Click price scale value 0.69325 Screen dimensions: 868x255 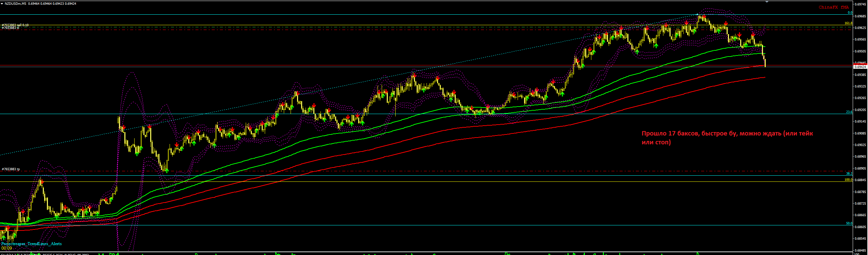pos(861,86)
